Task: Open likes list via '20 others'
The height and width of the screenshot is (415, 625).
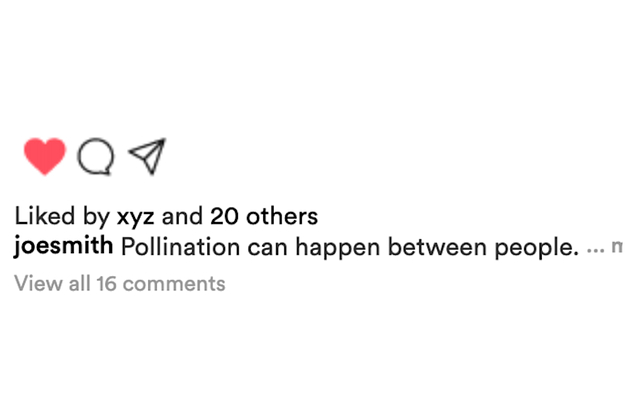Action: [264, 216]
